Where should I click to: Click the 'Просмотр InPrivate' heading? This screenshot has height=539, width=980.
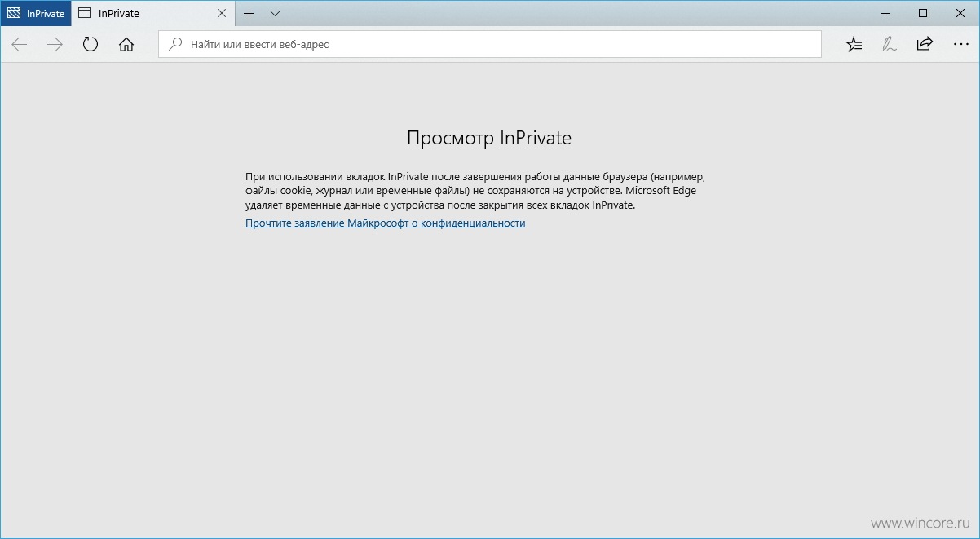coord(489,138)
